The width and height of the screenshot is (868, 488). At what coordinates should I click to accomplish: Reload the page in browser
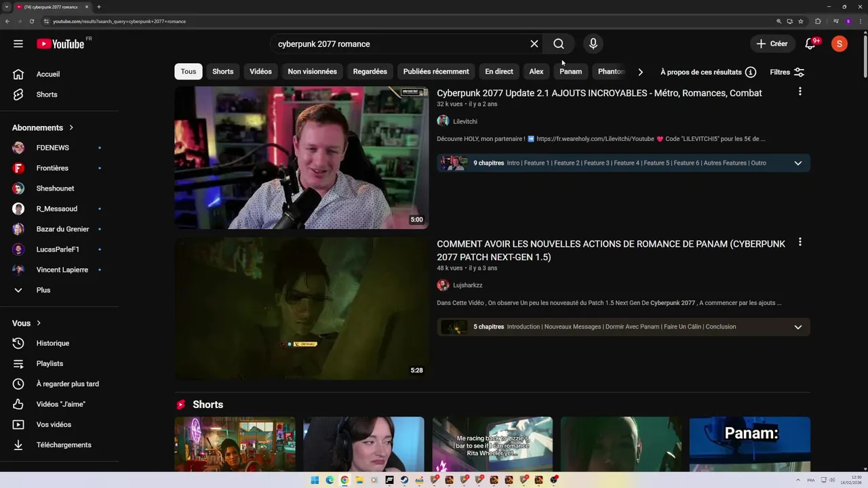click(31, 21)
